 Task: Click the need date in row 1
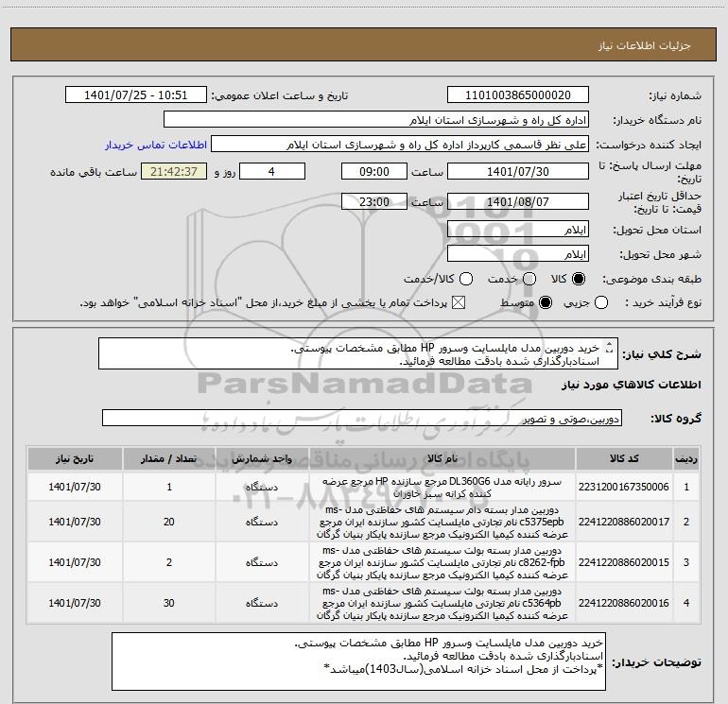coord(75,487)
